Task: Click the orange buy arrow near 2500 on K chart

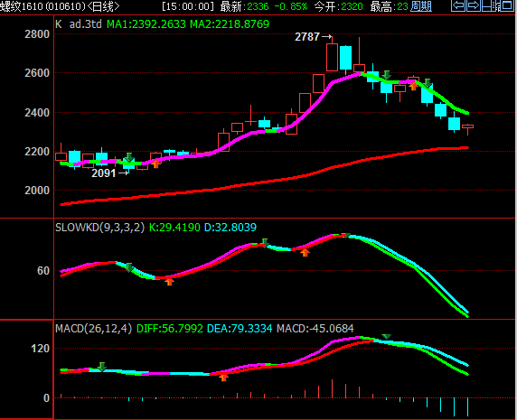Action: 413,87
